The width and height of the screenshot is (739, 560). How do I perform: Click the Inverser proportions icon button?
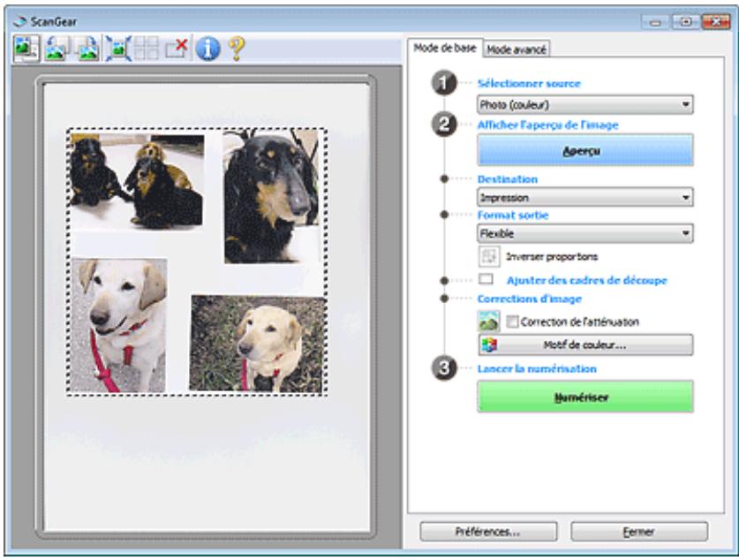[487, 257]
